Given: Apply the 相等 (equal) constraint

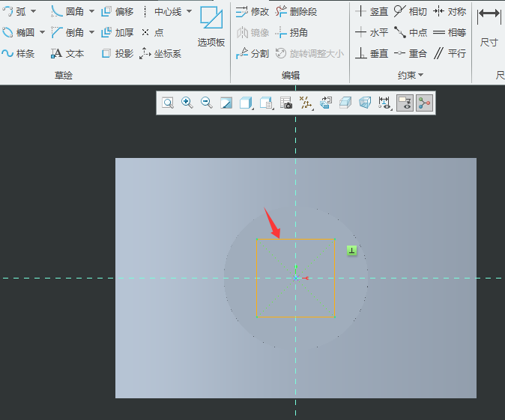Looking at the screenshot, I should click(450, 32).
